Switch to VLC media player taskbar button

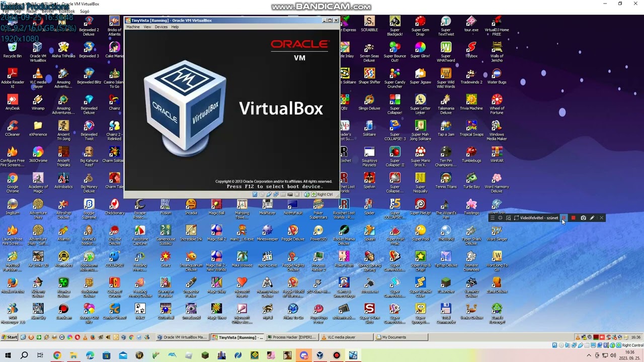pos(347,337)
